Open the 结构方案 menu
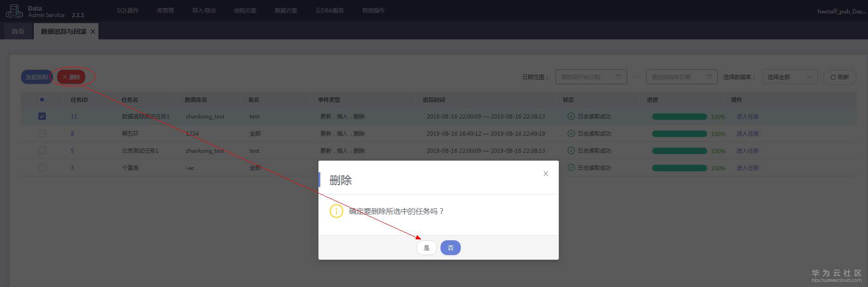The width and height of the screenshot is (868, 287). pos(245,10)
